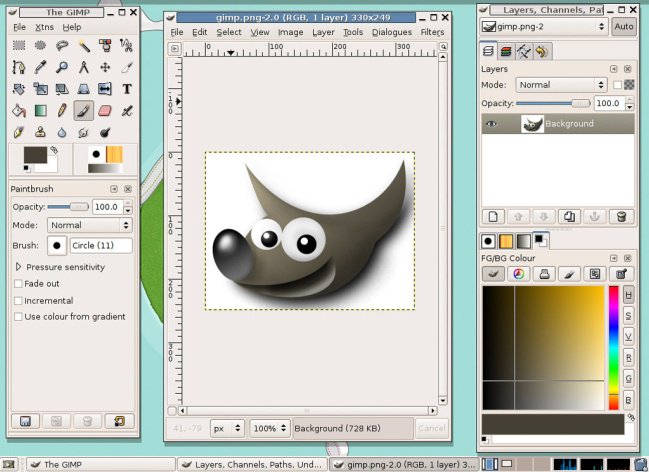This screenshot has width=649, height=472.
Task: Switch to the Channels tab
Action: [505, 52]
